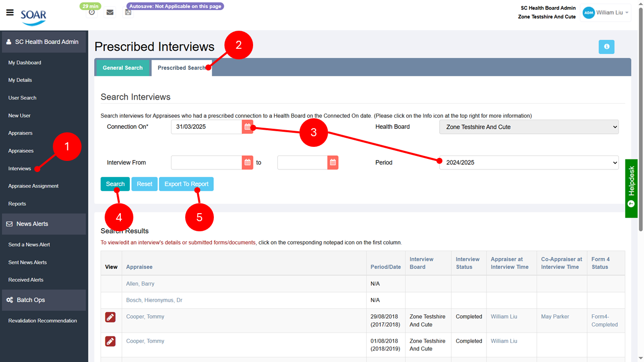Click the Export To Report button
This screenshot has width=644, height=362.
(x=186, y=184)
